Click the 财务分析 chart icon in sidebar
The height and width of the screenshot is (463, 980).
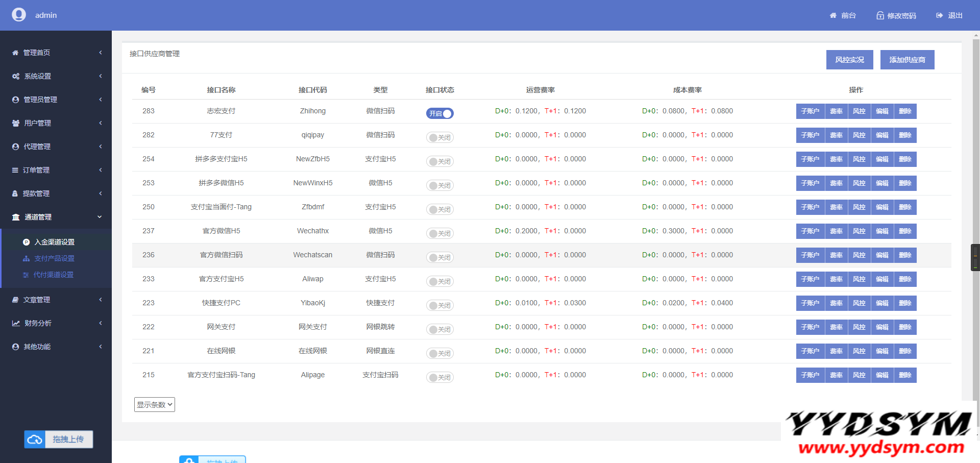[16, 324]
